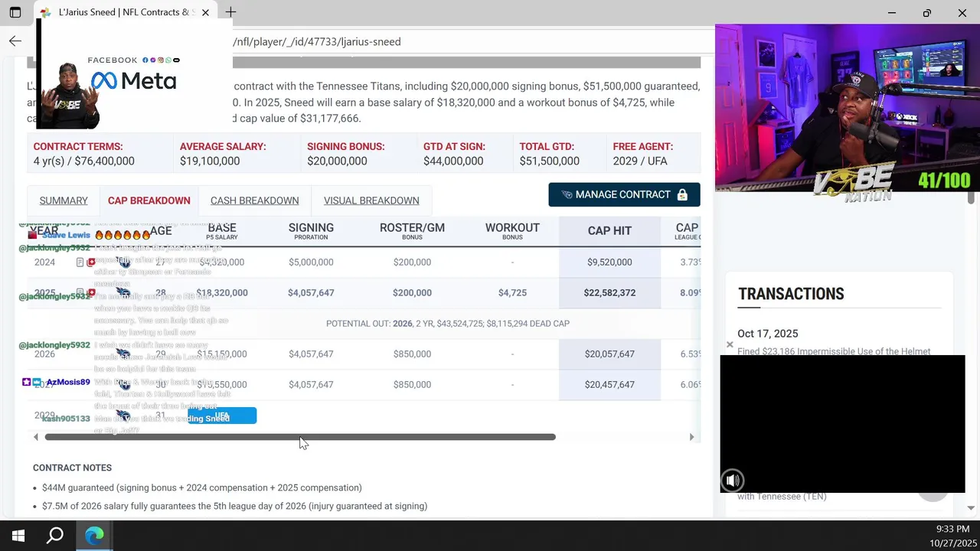Switch to the SUMMARY tab
Screen dimensions: 980x551
(64, 201)
